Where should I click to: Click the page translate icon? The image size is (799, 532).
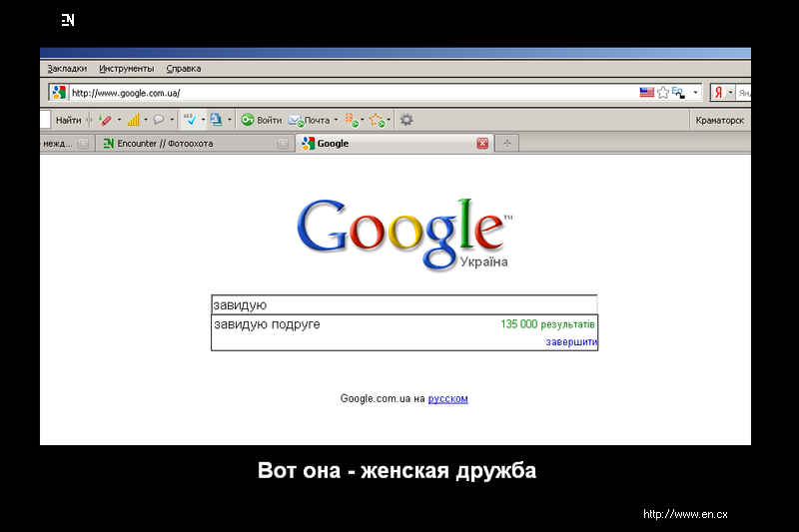coord(216,120)
